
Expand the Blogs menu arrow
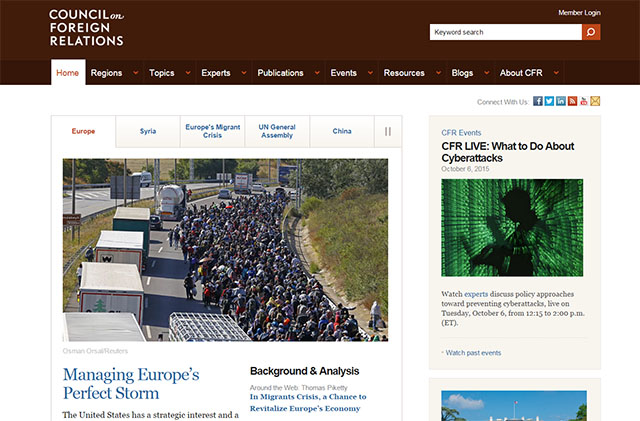487,73
